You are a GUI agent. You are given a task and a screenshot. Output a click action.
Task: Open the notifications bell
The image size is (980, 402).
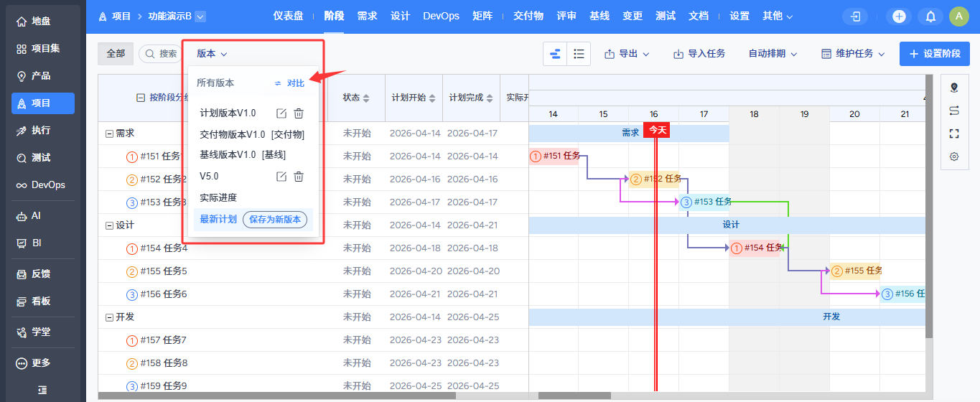(x=930, y=17)
